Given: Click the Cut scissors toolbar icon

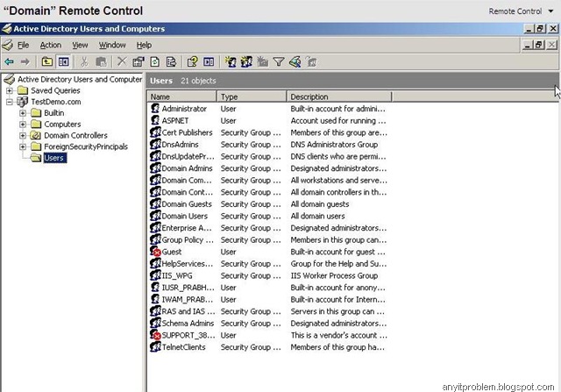Looking at the screenshot, I should 84,62.
